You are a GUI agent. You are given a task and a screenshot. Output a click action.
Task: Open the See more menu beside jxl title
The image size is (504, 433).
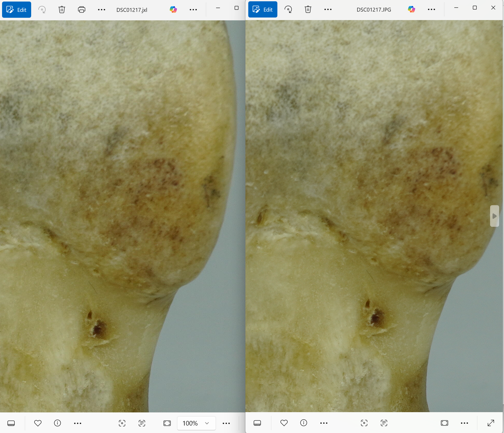click(x=193, y=10)
